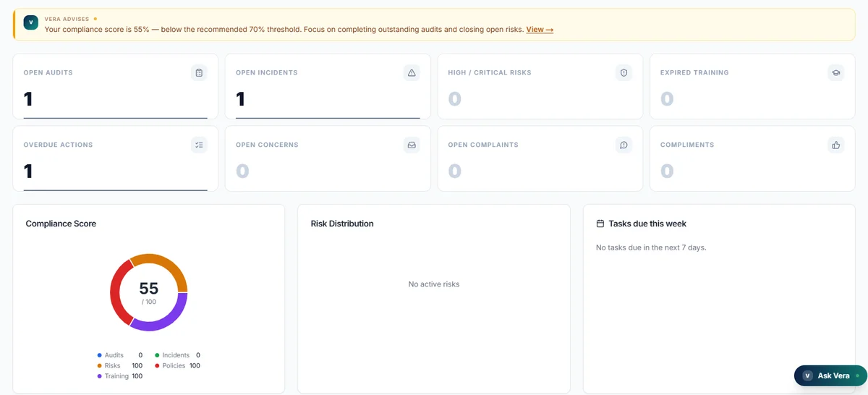This screenshot has width=868, height=395.
Task: Click the speech bubble icon on Open Complaints card
Action: click(624, 145)
